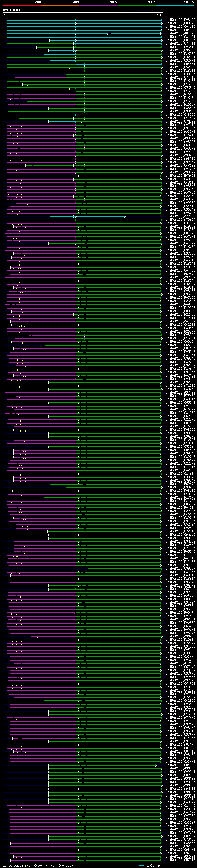Viewport: 197px width, 868px height.
Task: Select the UniRef100_Q02980 label
Action: (180, 470)
